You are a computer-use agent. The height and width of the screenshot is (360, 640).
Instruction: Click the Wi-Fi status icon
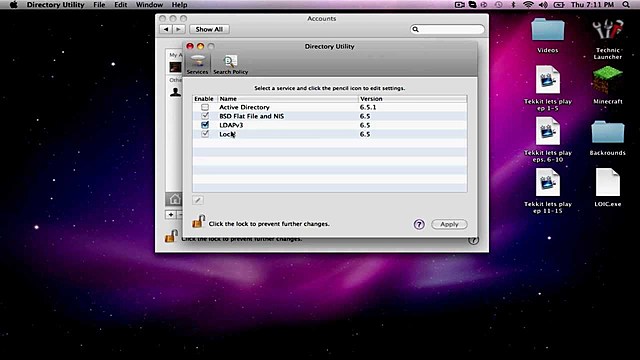528,5
